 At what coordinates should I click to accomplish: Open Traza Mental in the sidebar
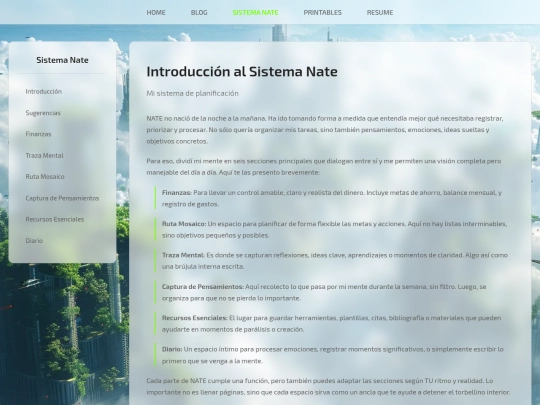44,155
